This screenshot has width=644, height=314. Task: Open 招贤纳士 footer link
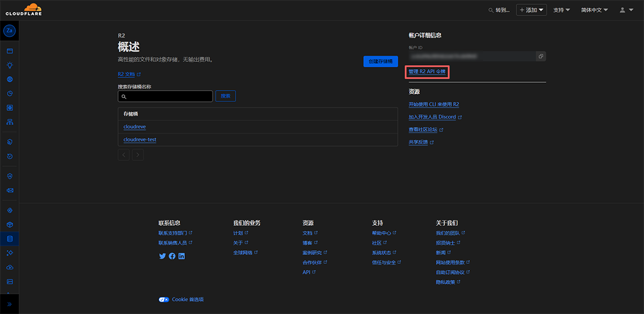[x=448, y=243]
